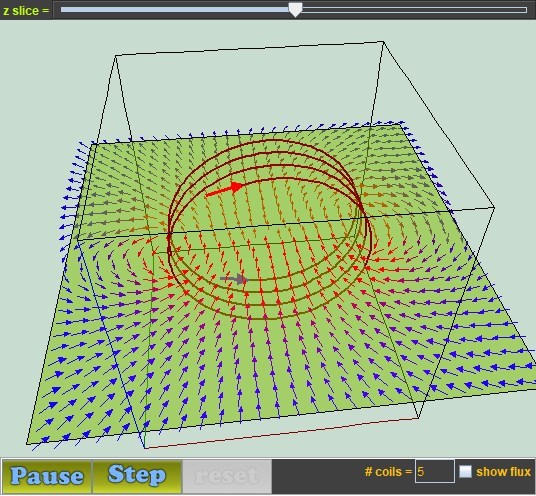Click the Pause button
Viewport: 536px width, 496px height.
[46, 476]
